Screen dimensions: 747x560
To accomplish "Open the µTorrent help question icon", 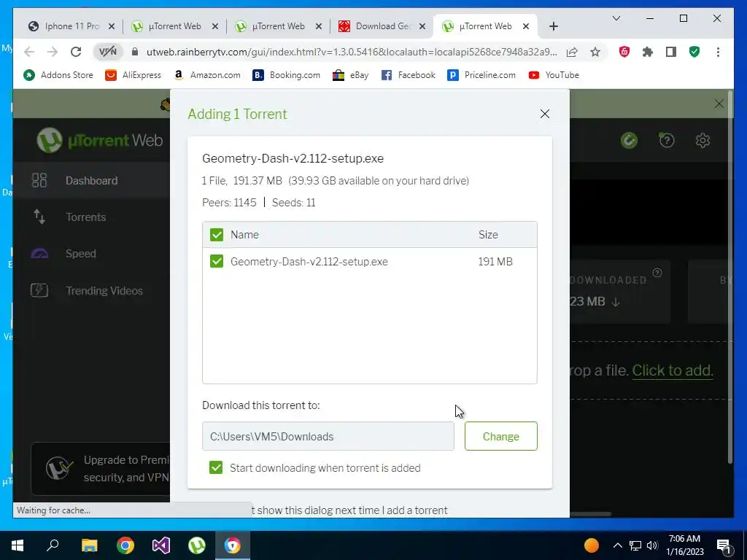I will [667, 141].
